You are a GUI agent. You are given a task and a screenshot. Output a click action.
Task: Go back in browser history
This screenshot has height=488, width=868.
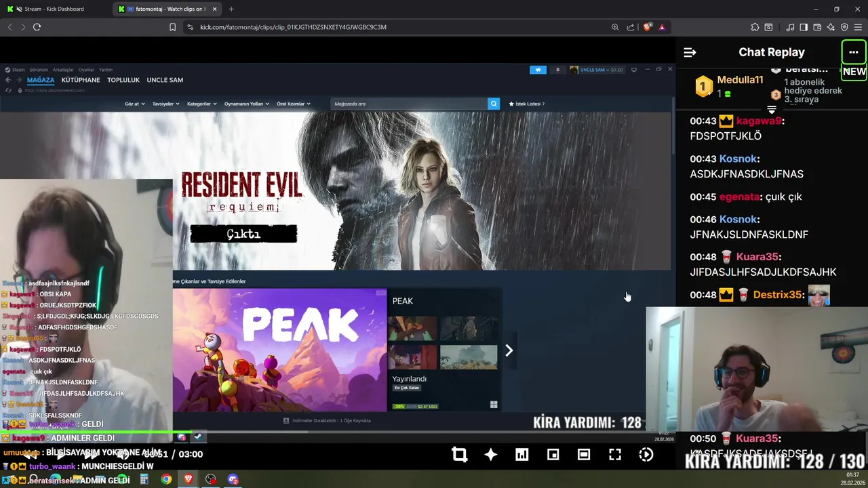[9, 27]
